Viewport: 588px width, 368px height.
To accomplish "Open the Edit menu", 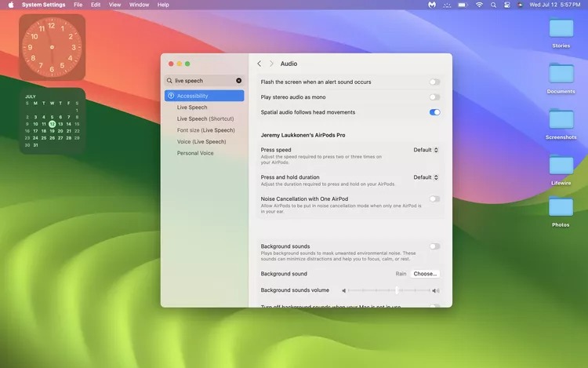I will point(96,5).
